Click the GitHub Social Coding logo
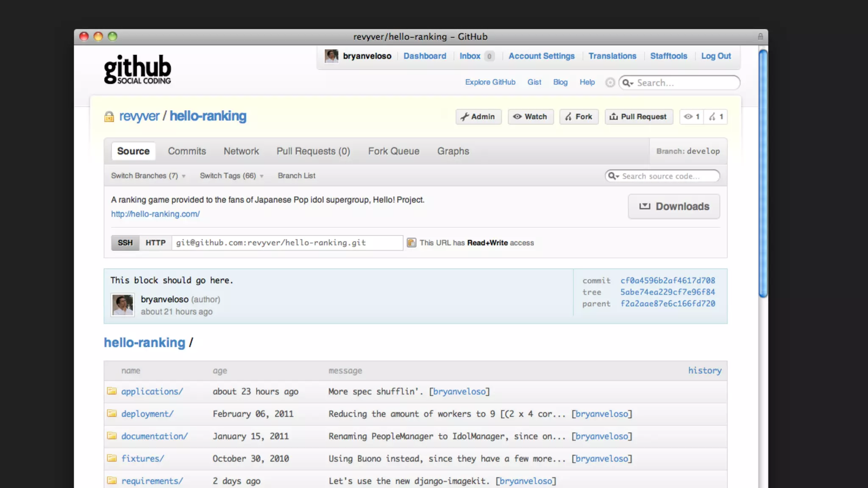The image size is (868, 488). tap(137, 69)
